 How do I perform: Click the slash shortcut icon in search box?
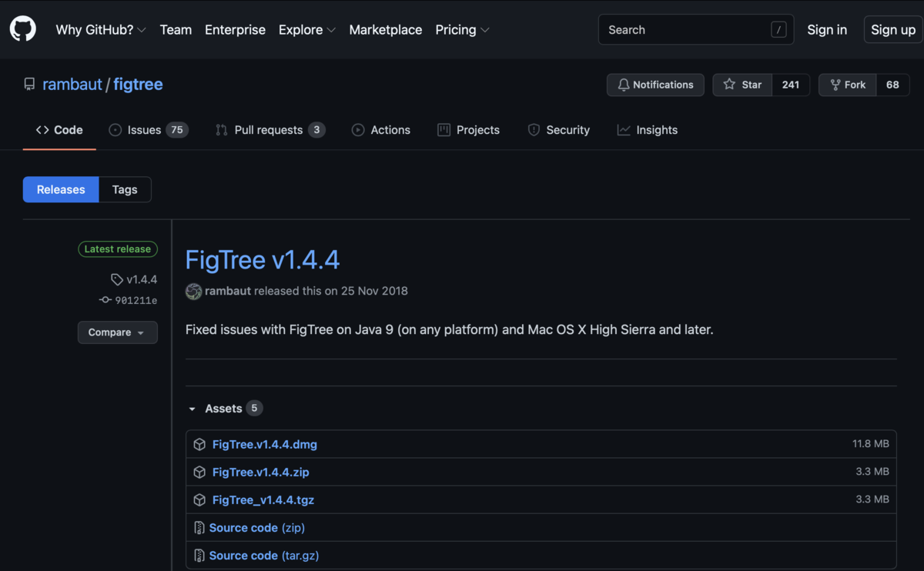[x=778, y=30]
